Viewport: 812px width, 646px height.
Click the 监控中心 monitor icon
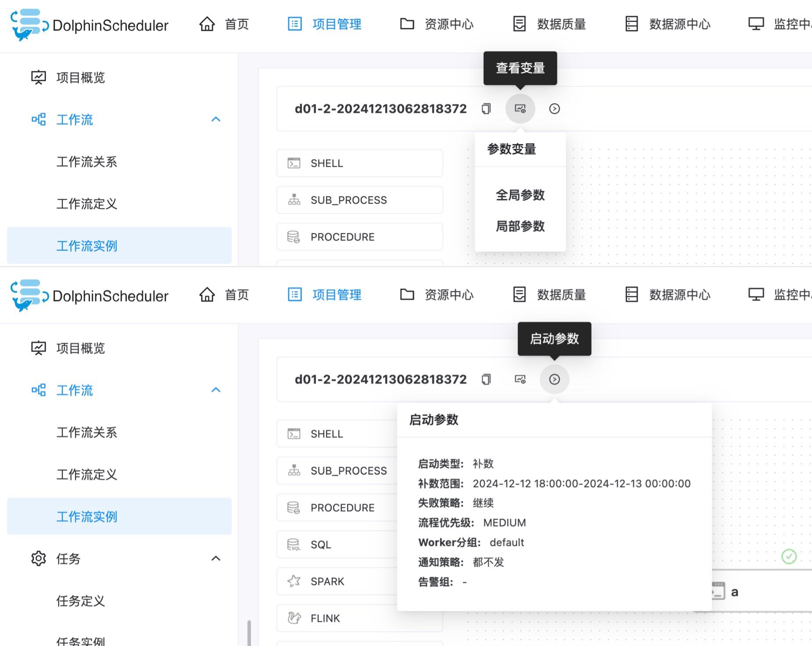756,24
